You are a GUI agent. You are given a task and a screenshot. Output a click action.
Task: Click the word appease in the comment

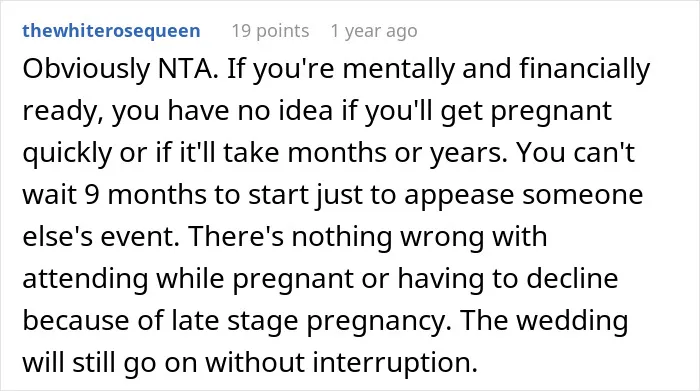pos(459,196)
